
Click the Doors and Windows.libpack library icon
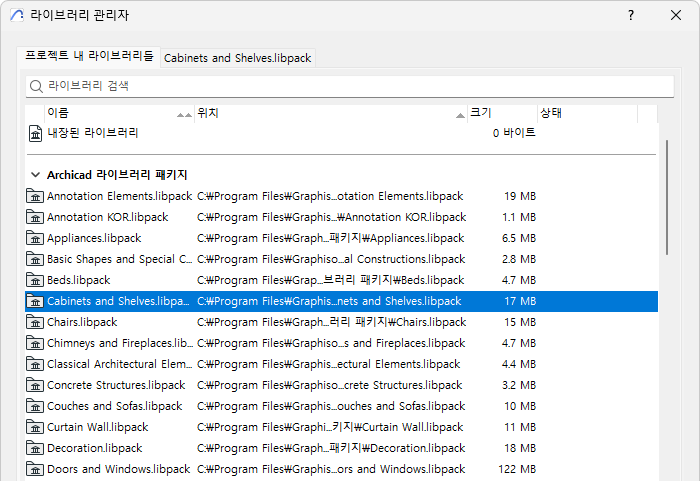pos(35,469)
